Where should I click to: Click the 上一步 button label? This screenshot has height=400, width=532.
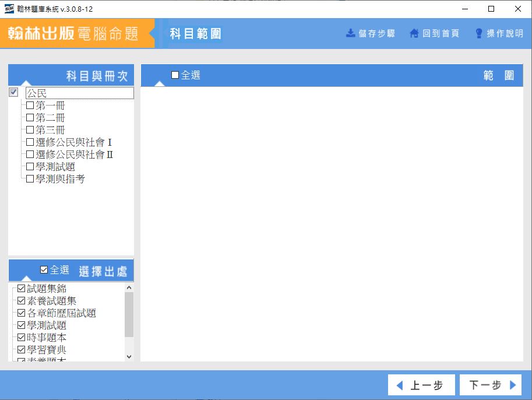[427, 385]
